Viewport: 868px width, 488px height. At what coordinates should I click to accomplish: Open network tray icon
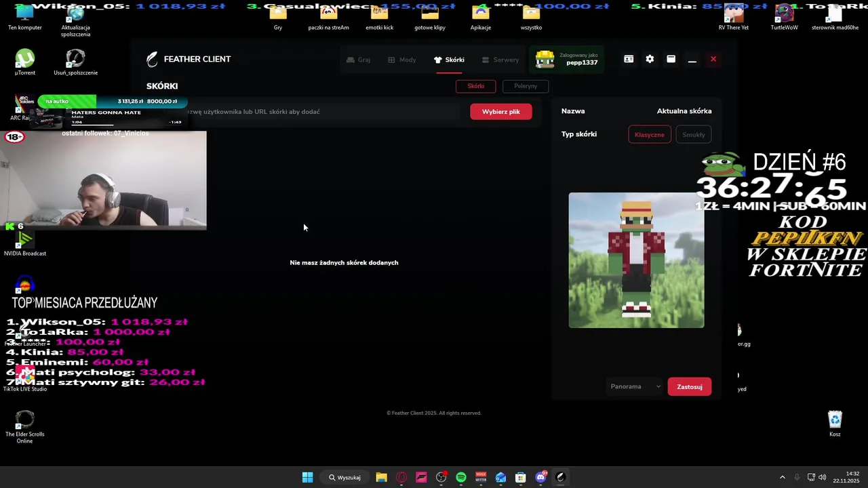point(811,477)
